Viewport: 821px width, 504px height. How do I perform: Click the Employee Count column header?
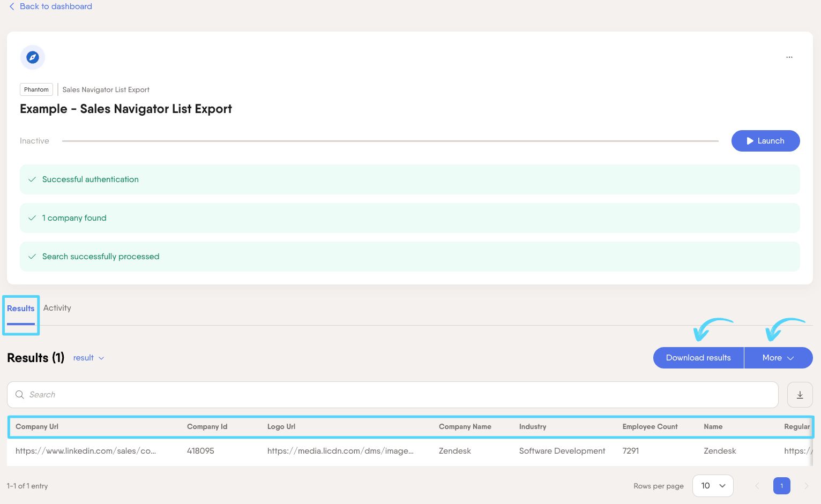[650, 427]
